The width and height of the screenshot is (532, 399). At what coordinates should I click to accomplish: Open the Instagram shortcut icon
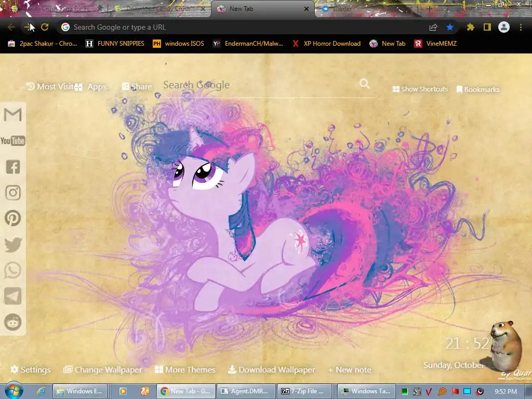click(13, 193)
